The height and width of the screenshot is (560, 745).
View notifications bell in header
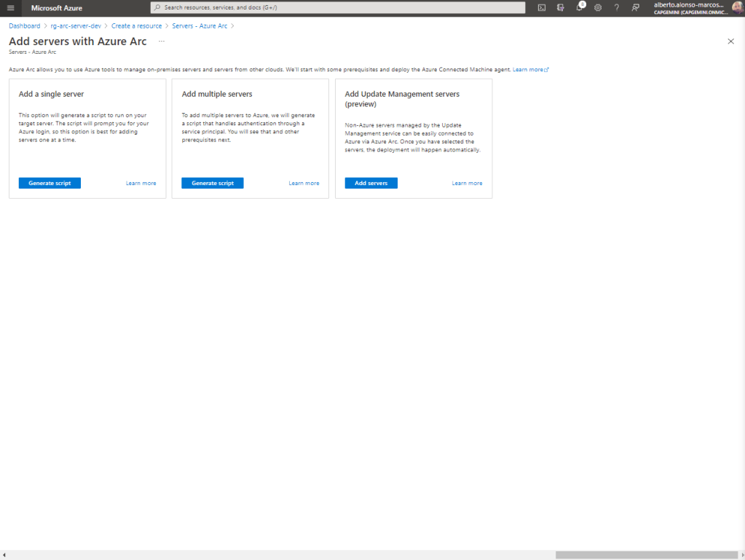point(580,7)
